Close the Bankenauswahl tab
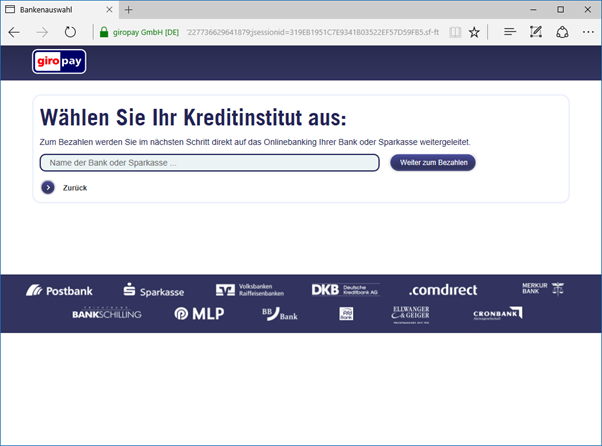Image resolution: width=602 pixels, height=446 pixels. 109,10
